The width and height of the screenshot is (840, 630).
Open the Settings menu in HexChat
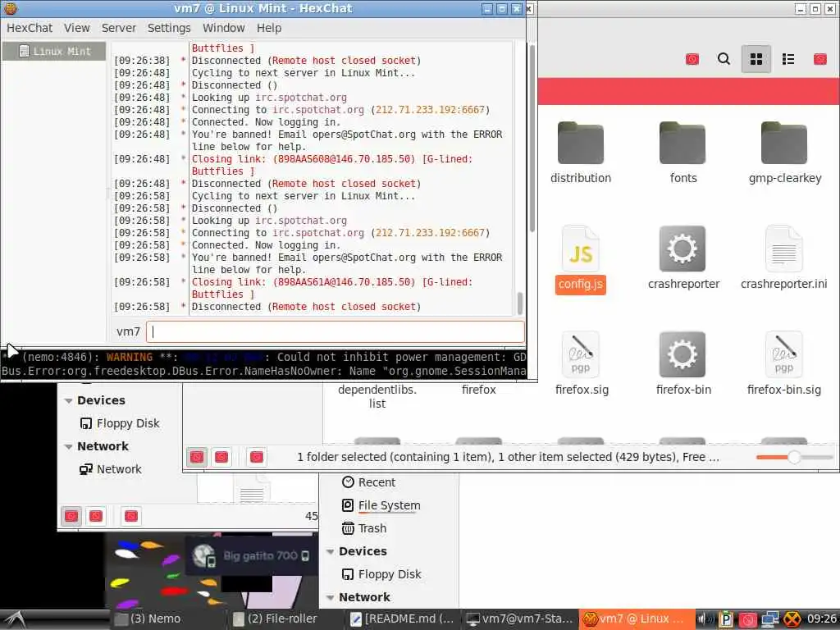169,28
